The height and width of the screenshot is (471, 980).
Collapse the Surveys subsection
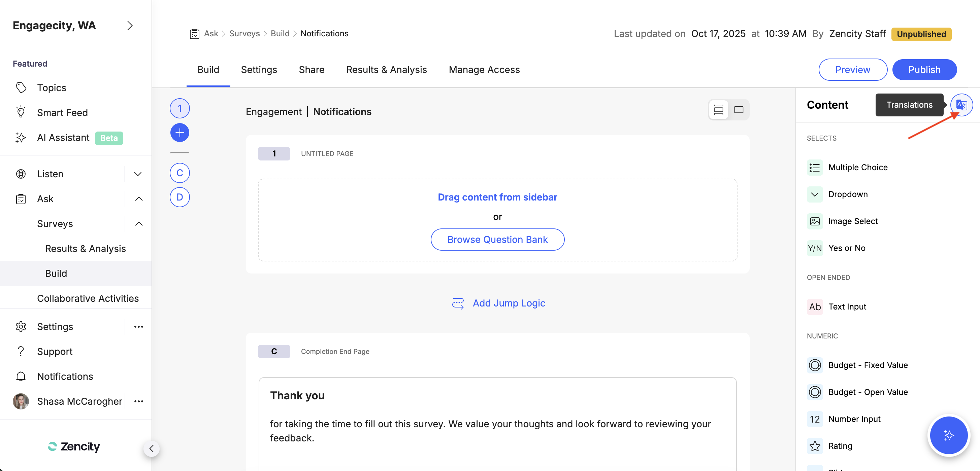pyautogui.click(x=138, y=223)
